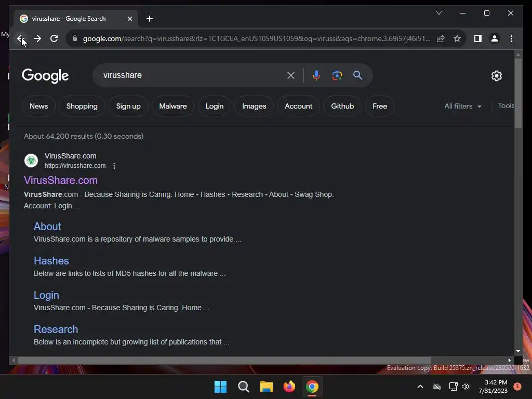This screenshot has width=532, height=399.
Task: Select the News filter chip
Action: click(x=38, y=106)
